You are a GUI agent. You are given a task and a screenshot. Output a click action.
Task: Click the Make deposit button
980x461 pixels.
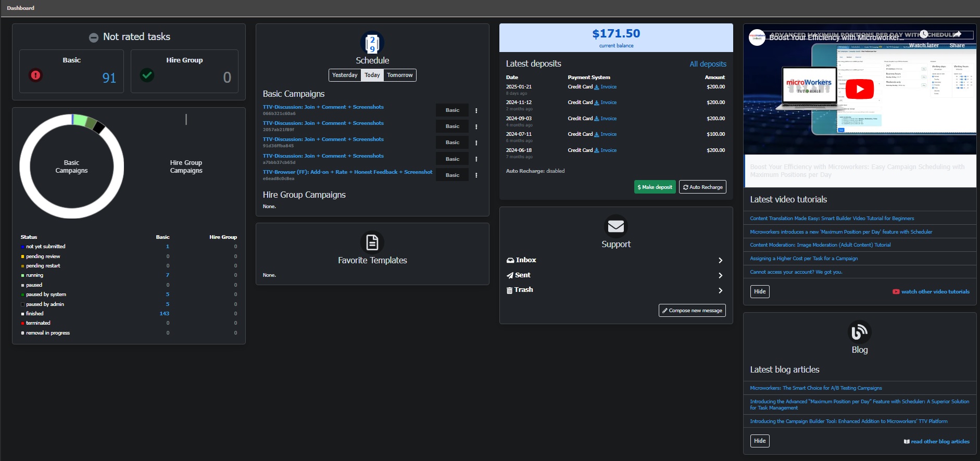click(655, 187)
